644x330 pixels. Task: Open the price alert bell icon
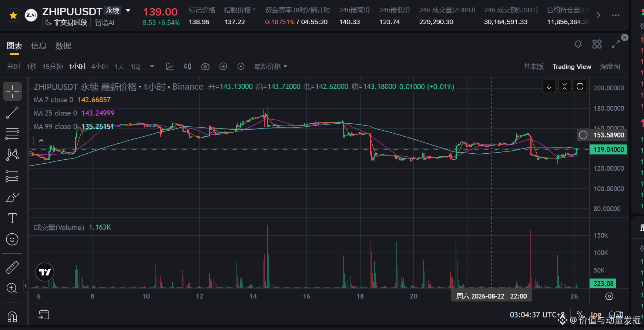click(x=578, y=44)
